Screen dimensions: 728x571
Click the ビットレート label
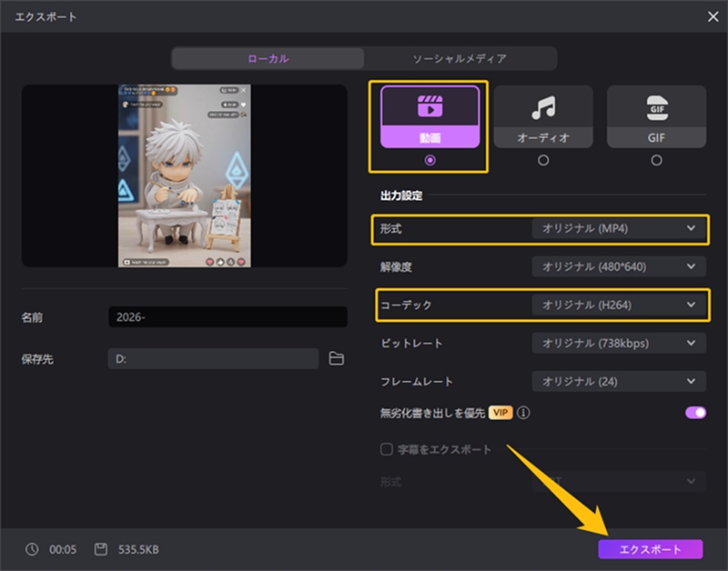(411, 344)
